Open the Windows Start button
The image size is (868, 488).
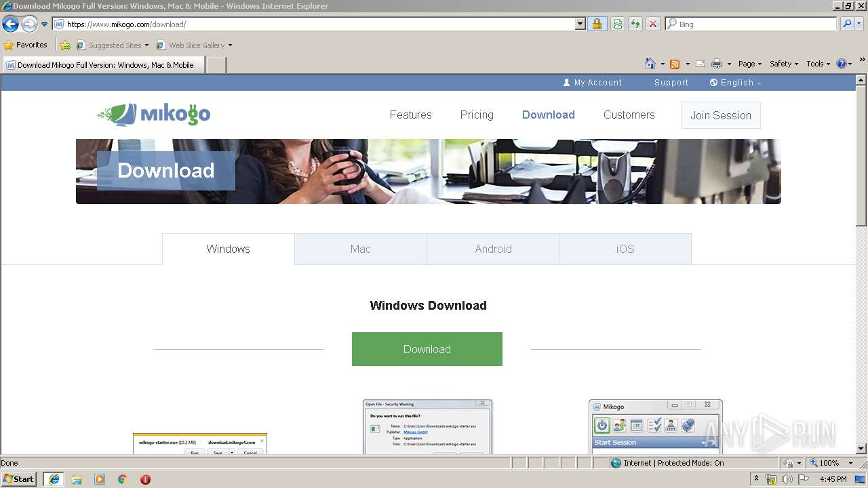(18, 479)
